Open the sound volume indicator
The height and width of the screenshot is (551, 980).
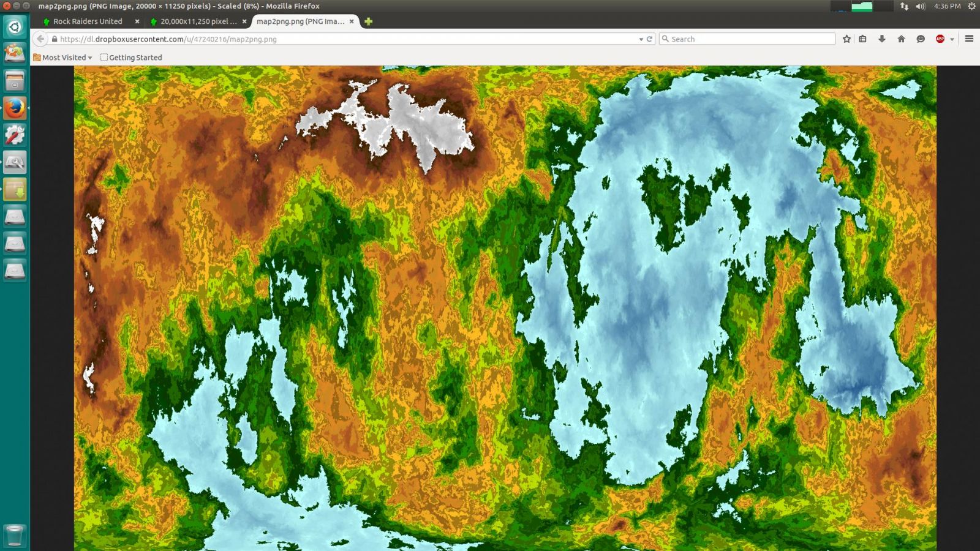point(920,6)
